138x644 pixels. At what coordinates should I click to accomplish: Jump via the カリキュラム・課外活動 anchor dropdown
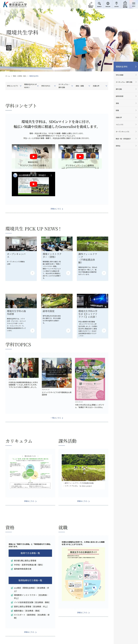65,86
